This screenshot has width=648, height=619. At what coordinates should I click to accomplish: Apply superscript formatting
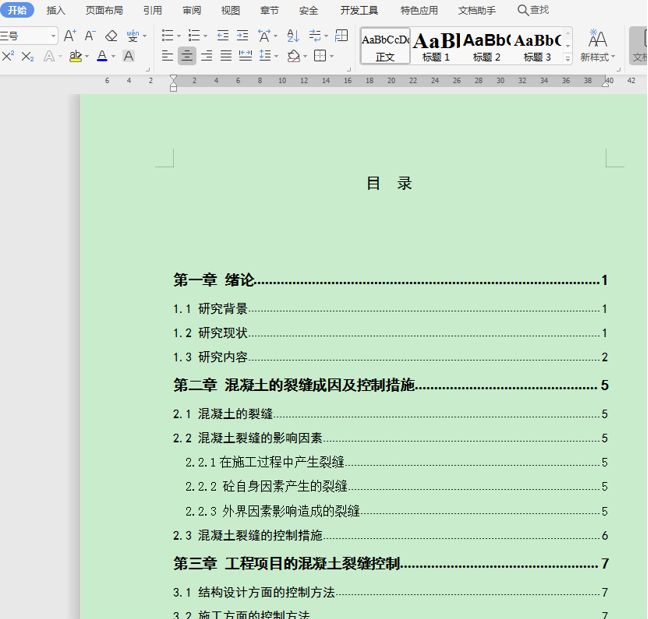[x=8, y=56]
